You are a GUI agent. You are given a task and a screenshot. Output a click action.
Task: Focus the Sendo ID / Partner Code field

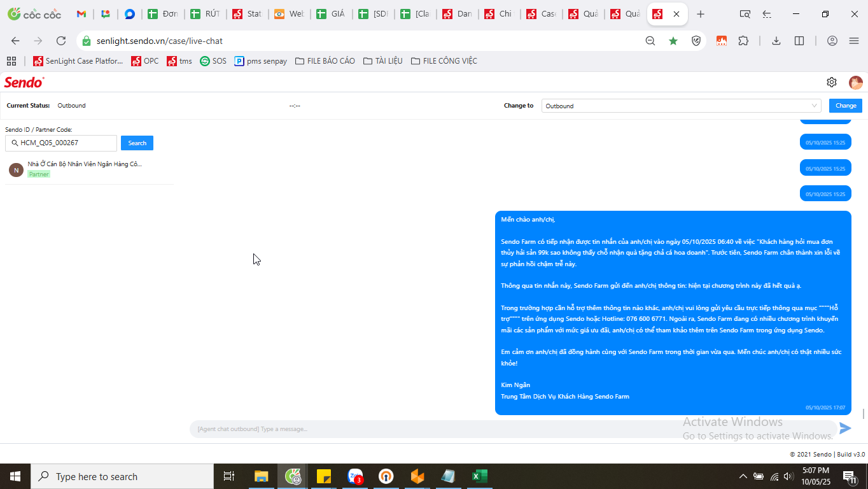pyautogui.click(x=61, y=143)
